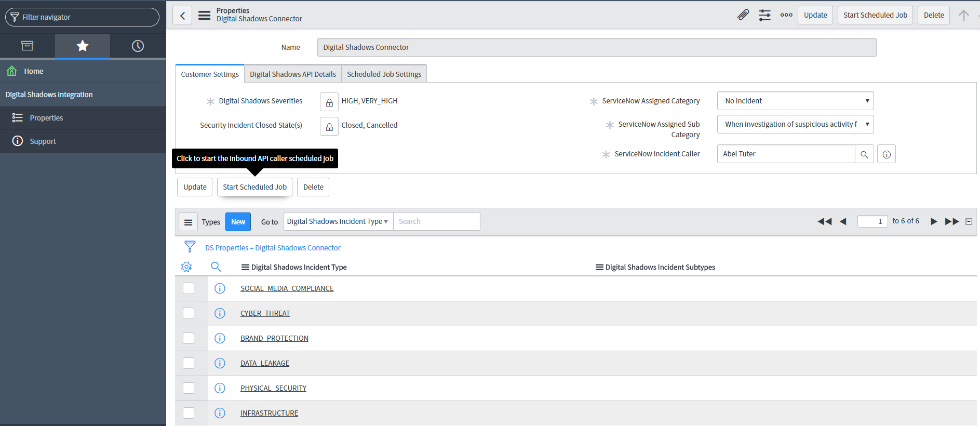Click Start Scheduled Job in header
The height and width of the screenshot is (426, 980).
(x=875, y=15)
